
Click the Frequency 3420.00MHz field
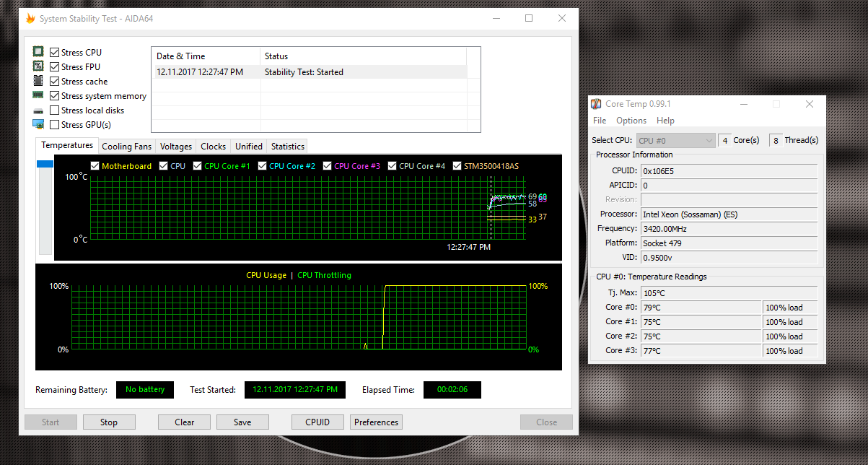729,229
